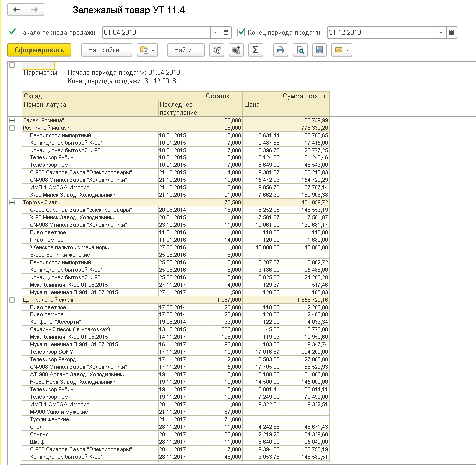The width and height of the screenshot is (476, 465).
Task: Select the sum cell 53 739,99
Action: coord(305,120)
